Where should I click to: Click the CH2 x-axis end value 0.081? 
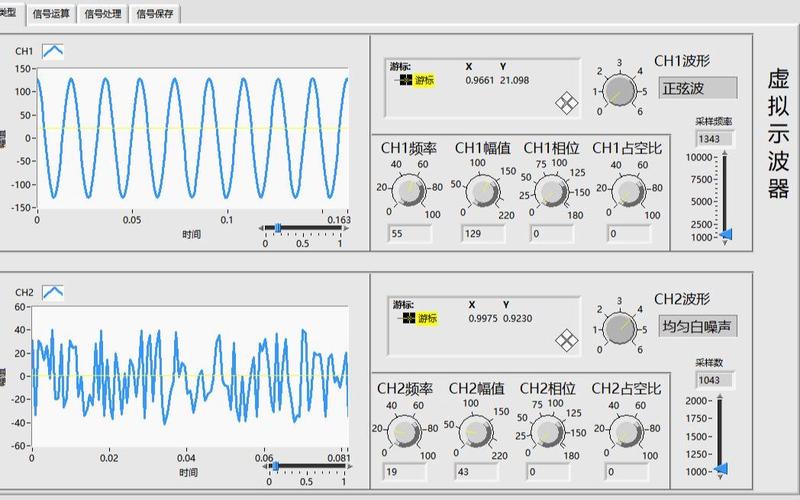[339, 458]
